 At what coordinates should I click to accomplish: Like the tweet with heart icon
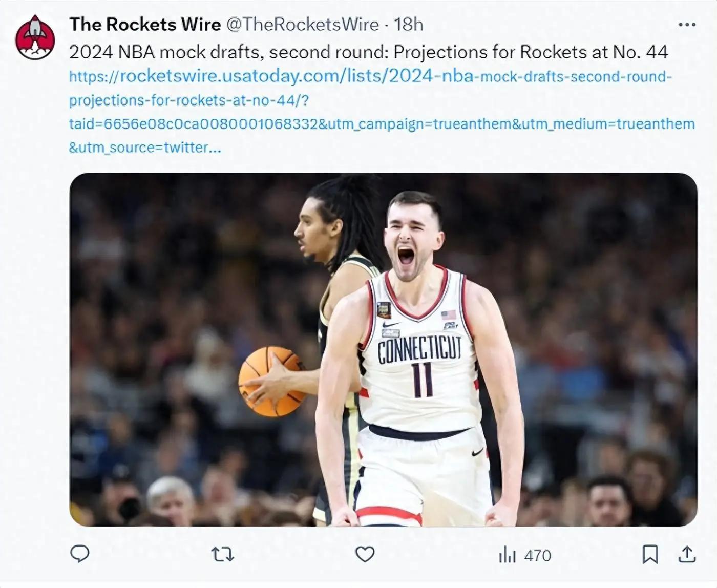pyautogui.click(x=365, y=554)
